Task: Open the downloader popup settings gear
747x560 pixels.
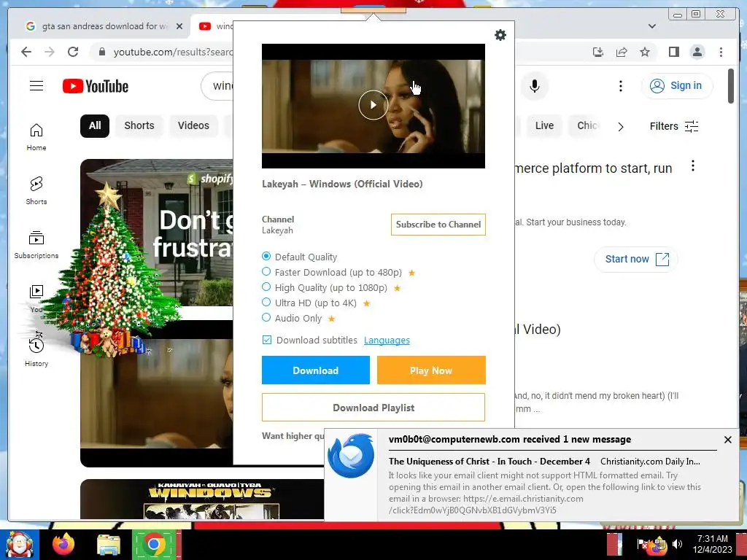Action: click(500, 35)
